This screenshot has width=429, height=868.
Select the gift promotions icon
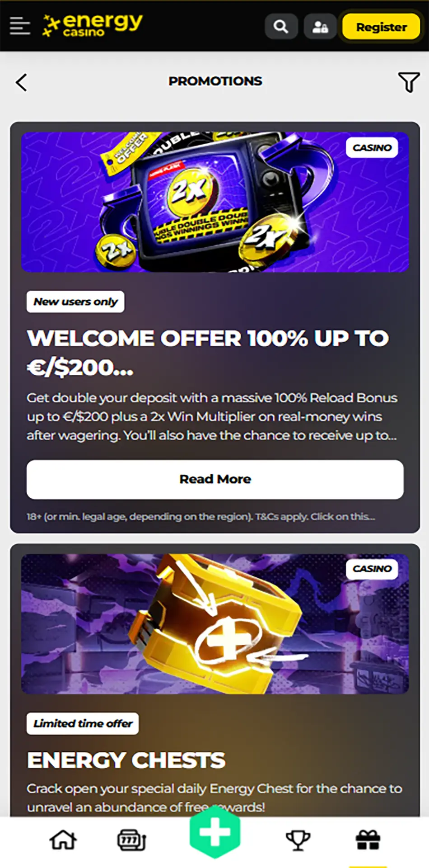(368, 840)
